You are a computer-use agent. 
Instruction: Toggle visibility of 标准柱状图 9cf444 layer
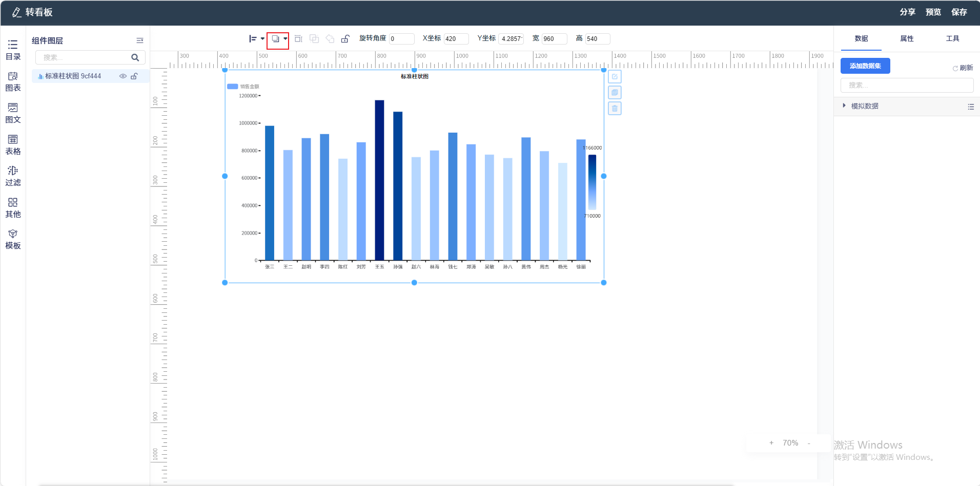[123, 76]
